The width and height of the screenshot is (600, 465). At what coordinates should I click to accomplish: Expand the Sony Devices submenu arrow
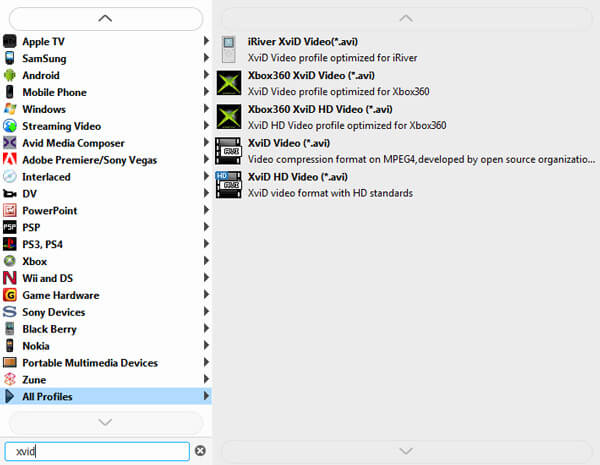tap(206, 311)
